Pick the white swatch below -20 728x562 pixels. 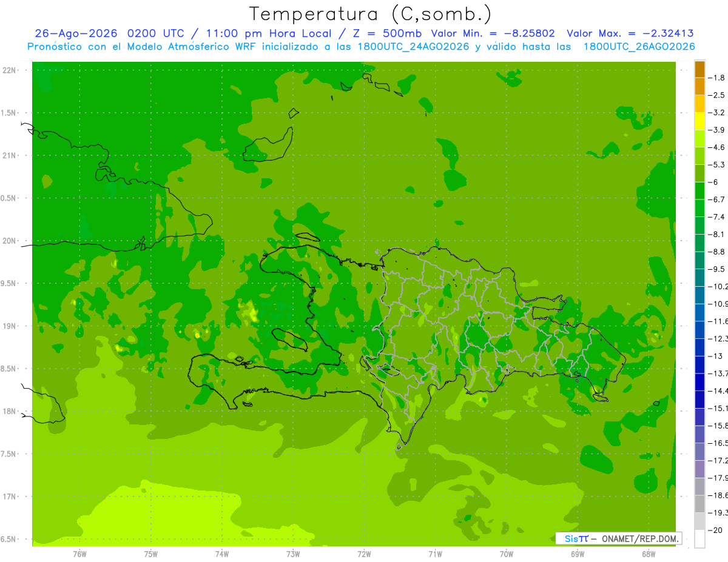[700, 539]
